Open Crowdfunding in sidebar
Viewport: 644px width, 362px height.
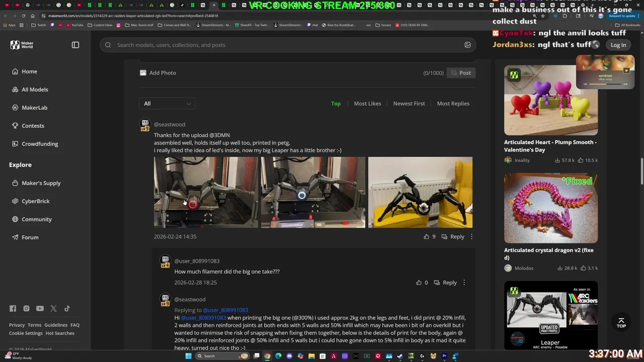coord(40,144)
